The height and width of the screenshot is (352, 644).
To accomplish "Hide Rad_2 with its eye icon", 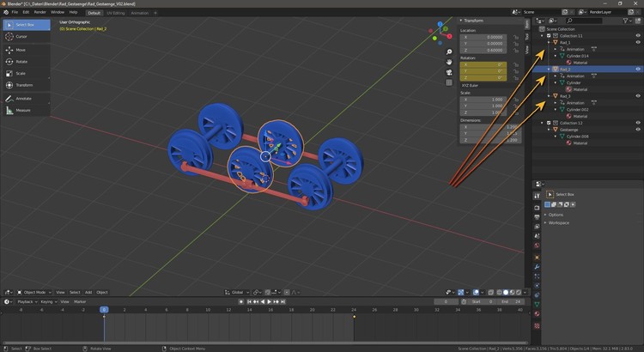I will (x=637, y=69).
